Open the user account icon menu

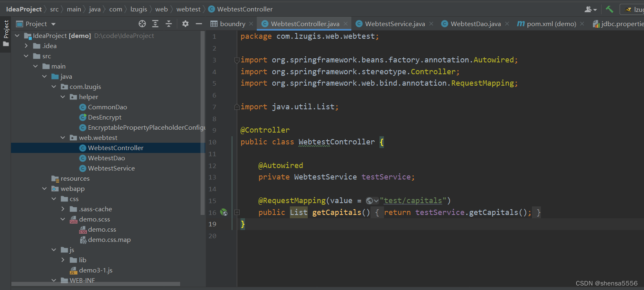click(x=591, y=9)
